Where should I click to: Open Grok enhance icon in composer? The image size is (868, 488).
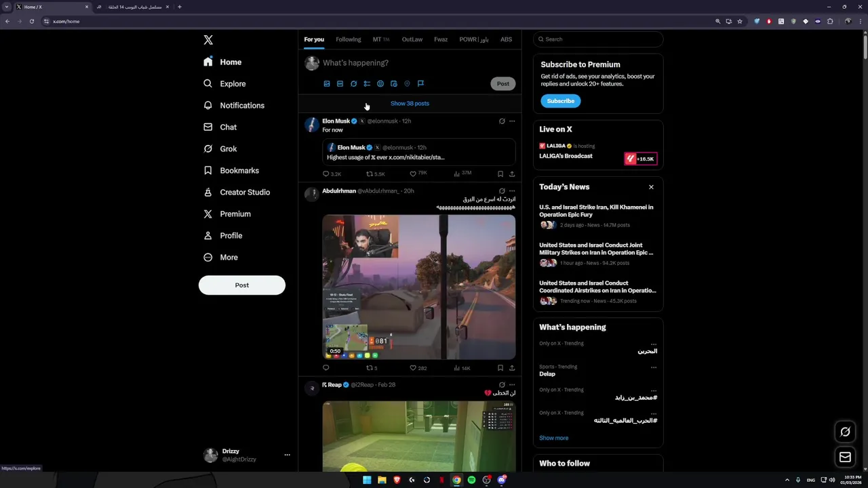353,84
